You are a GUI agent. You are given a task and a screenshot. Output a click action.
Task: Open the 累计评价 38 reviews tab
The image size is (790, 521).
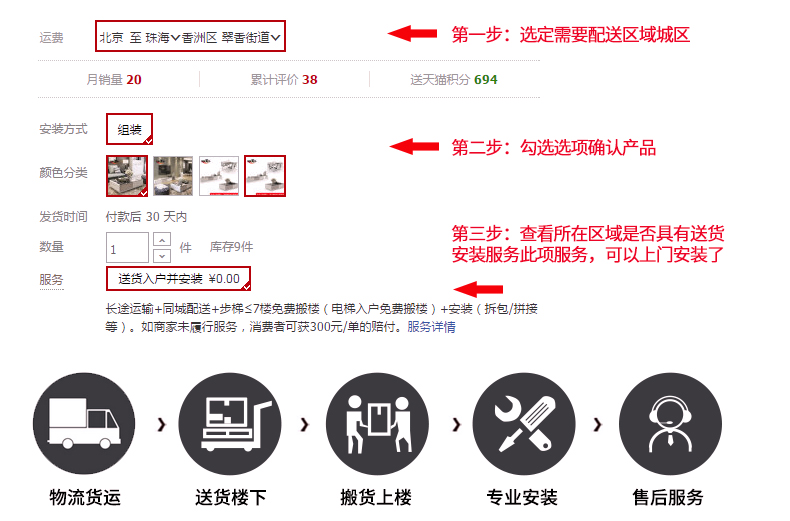(x=284, y=80)
